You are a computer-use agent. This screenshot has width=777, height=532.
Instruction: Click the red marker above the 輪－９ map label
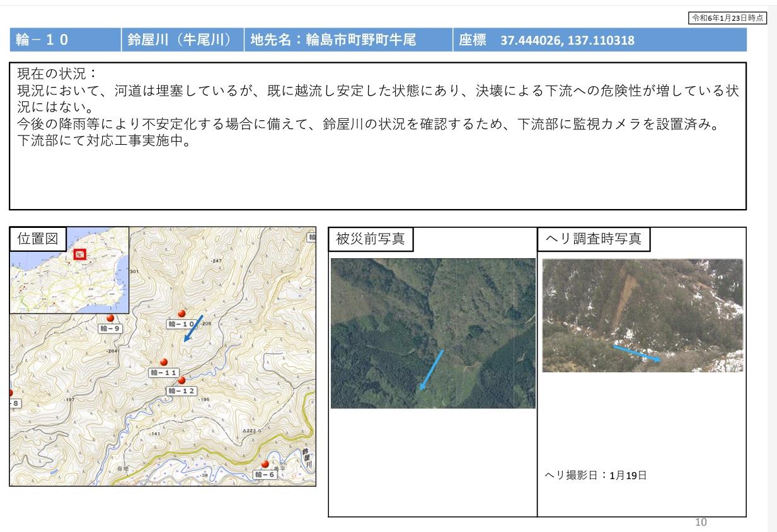(x=110, y=319)
